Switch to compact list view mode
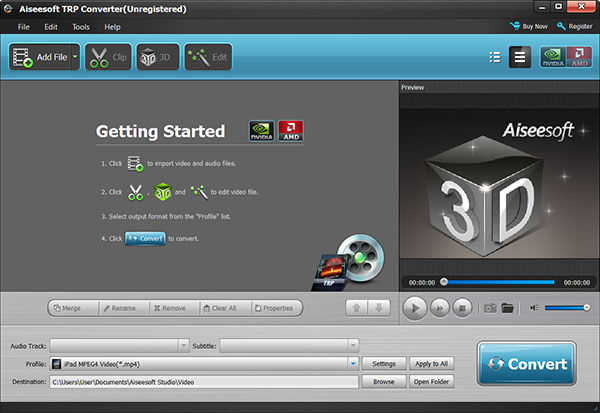 tap(520, 57)
